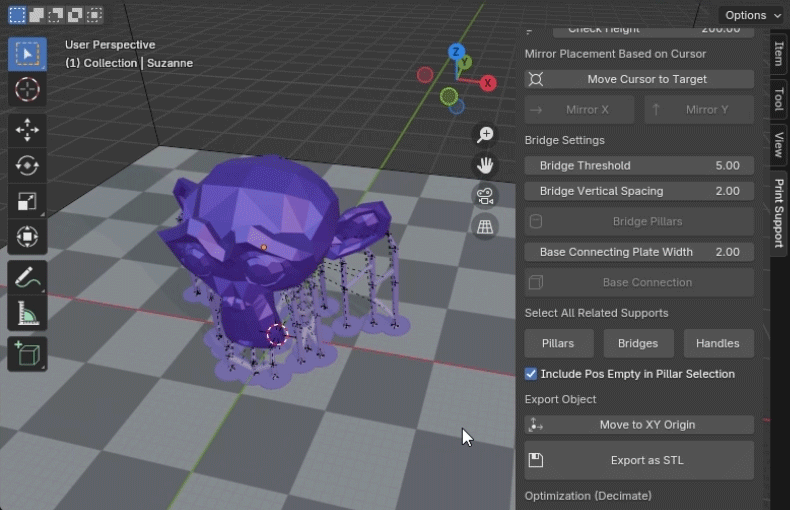Viewport: 790px width, 510px height.
Task: Click Move Cursor to Target button
Action: tap(639, 79)
